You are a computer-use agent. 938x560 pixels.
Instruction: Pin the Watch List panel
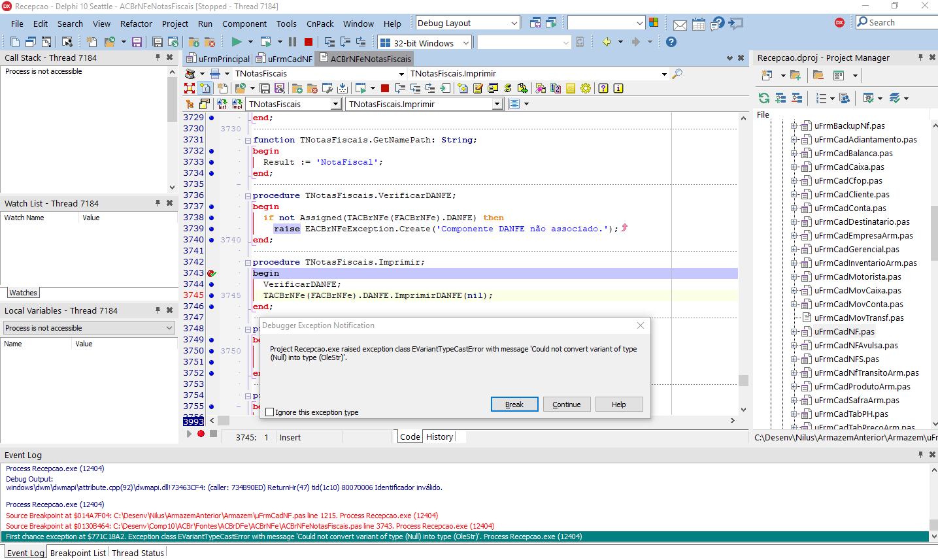point(158,203)
